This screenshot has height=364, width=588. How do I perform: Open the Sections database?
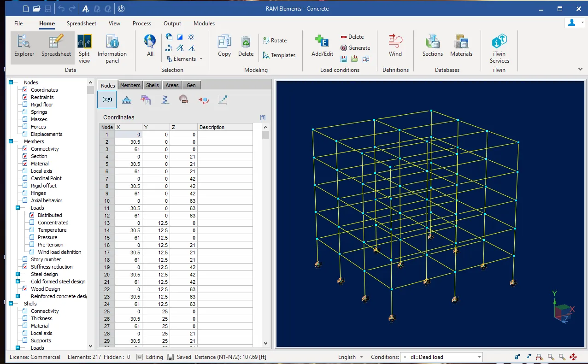[433, 46]
